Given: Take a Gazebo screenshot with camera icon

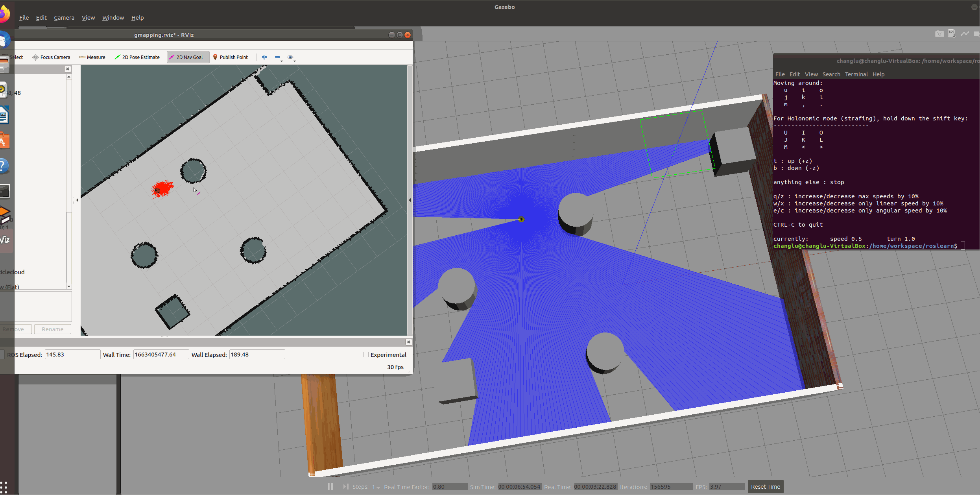Looking at the screenshot, I should click(939, 34).
